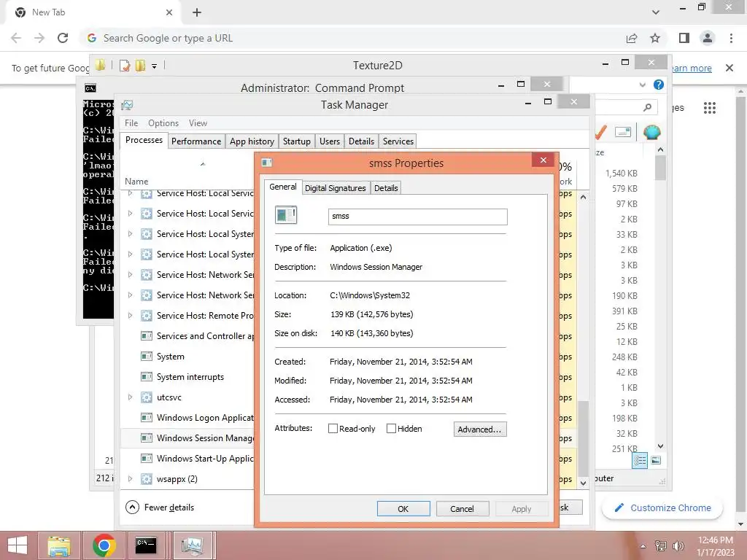Open the Chrome share icon in address bar
Viewport: 747px width, 560px height.
[x=632, y=39]
